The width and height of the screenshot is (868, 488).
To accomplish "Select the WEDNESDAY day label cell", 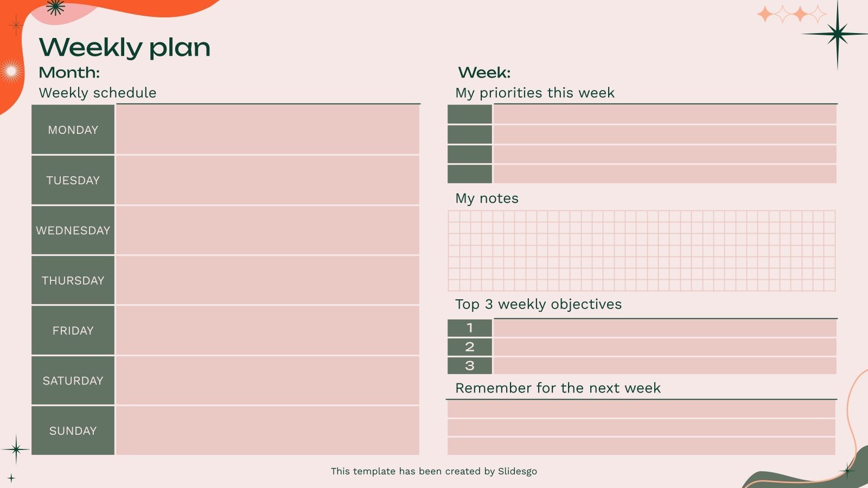I will point(73,230).
